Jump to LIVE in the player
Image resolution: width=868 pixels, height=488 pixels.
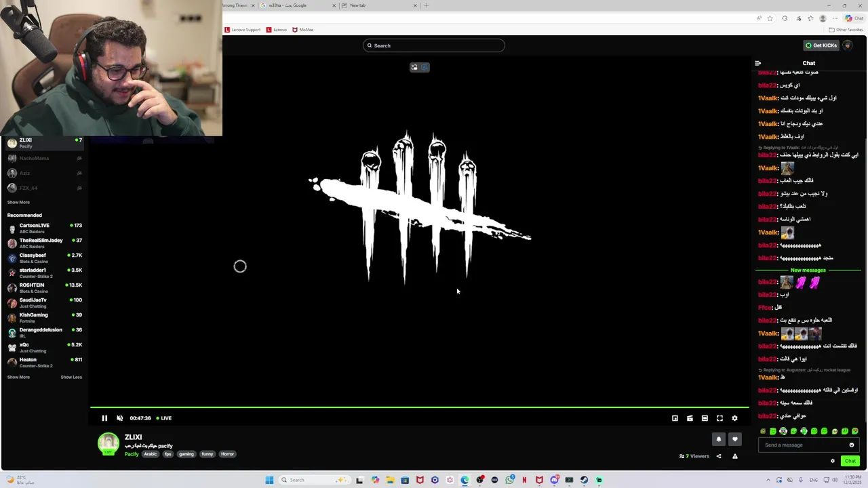(x=164, y=418)
